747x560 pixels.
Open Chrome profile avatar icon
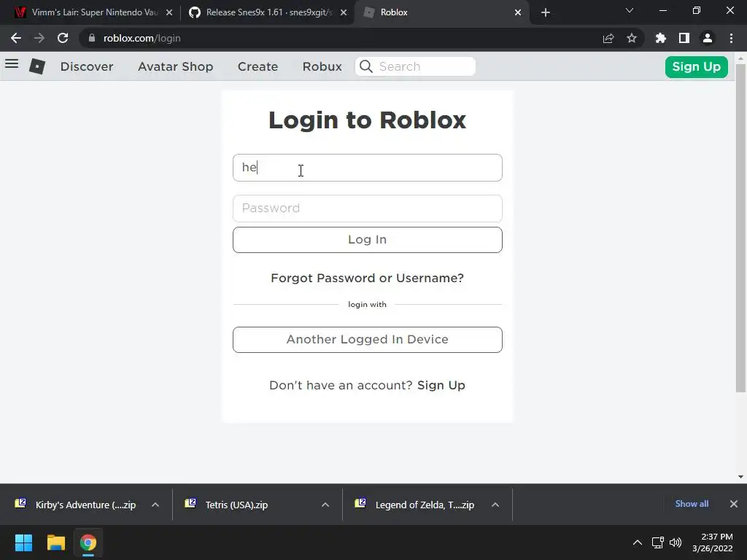pyautogui.click(x=708, y=38)
